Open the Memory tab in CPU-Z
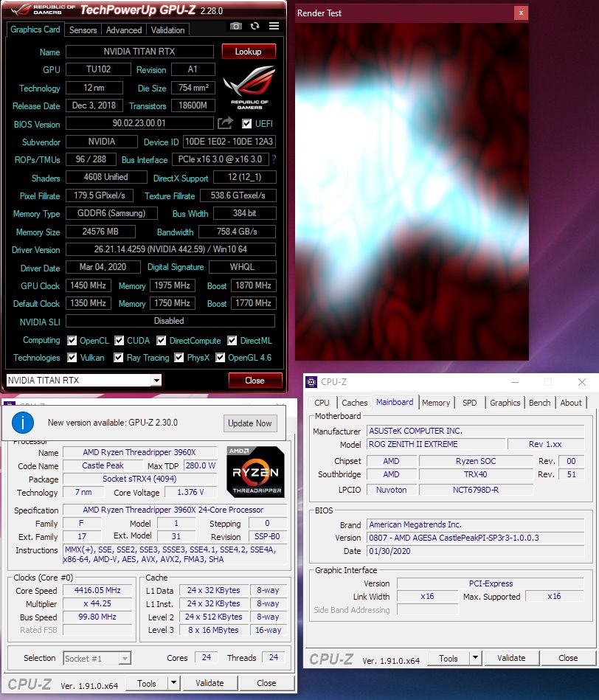599x700 pixels. 436,403
